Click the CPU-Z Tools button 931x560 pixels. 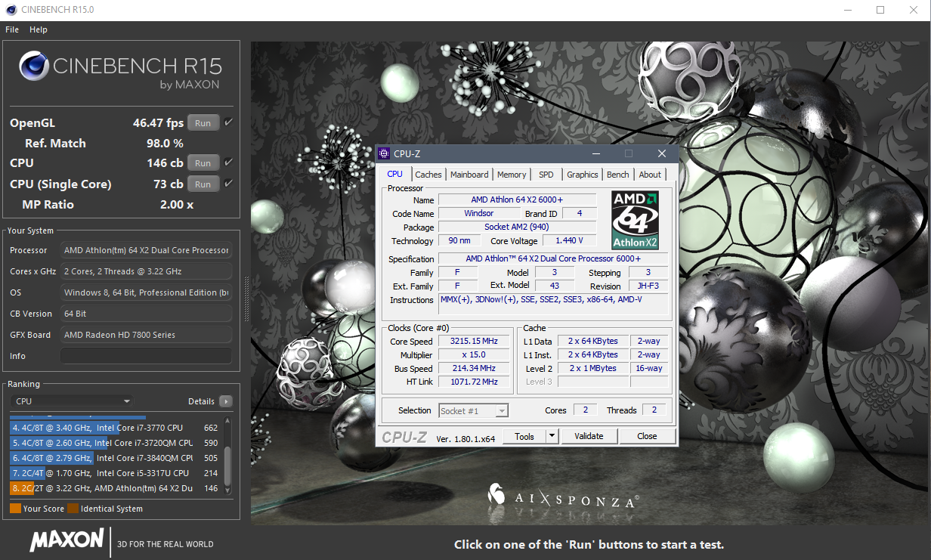(524, 436)
